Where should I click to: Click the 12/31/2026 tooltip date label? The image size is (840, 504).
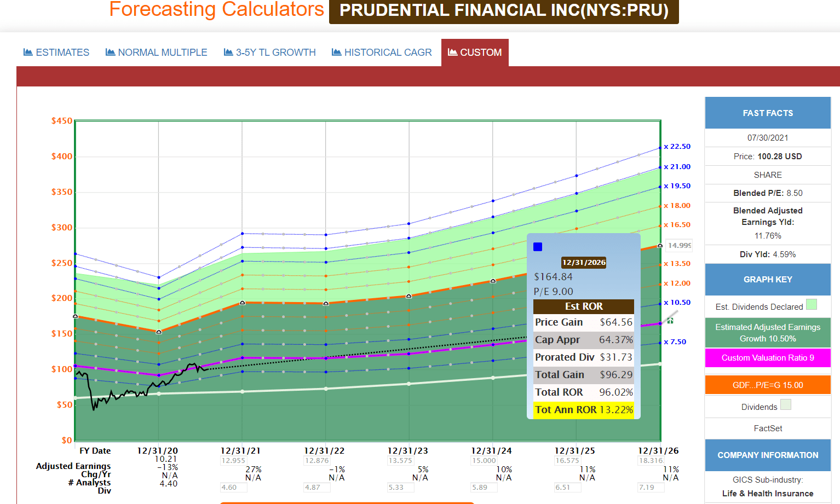[584, 263]
